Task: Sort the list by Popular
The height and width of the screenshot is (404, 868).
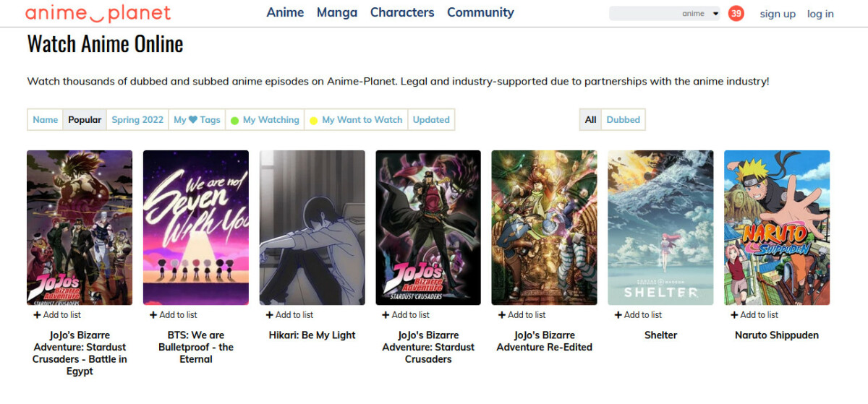Action: [85, 120]
